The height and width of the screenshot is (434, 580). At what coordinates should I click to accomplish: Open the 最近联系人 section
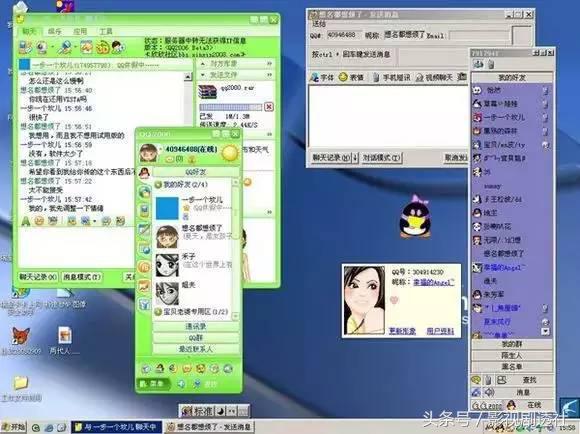pyautogui.click(x=195, y=349)
